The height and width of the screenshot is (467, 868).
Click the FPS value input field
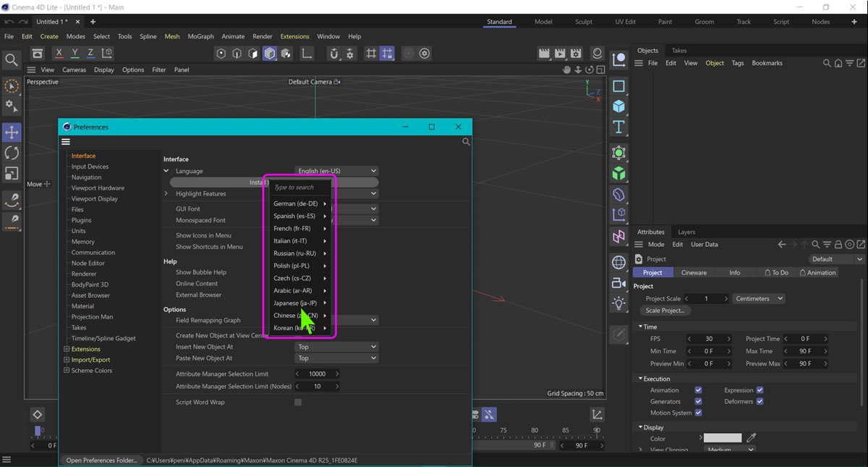coord(709,339)
